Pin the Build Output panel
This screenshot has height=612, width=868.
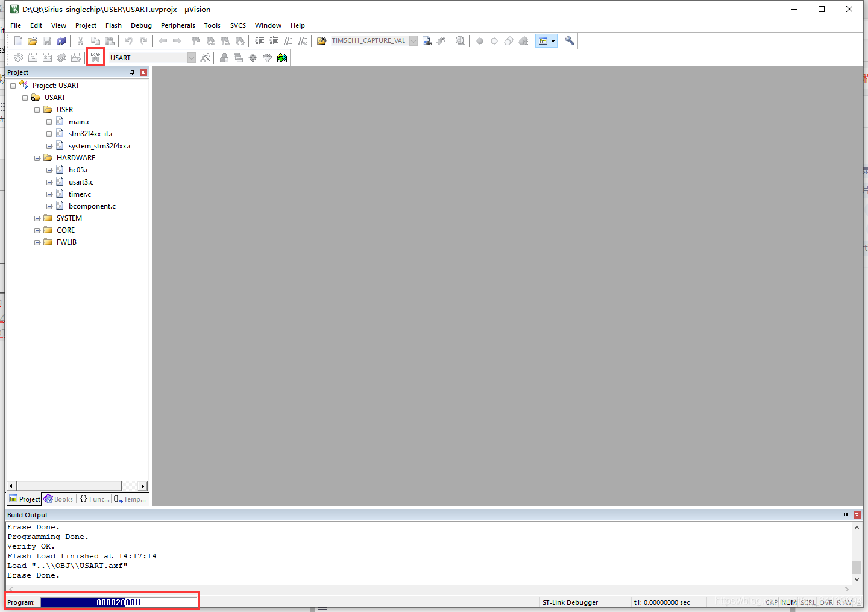pos(846,515)
